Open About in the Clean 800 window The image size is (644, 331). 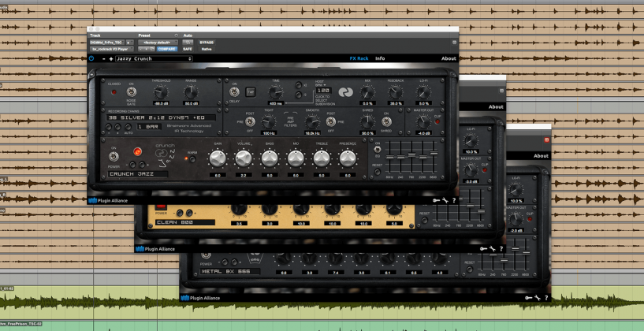pos(496,106)
